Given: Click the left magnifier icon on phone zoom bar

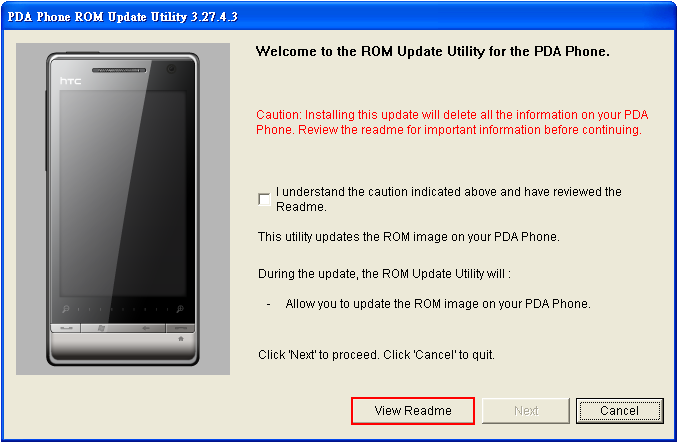Looking at the screenshot, I should [x=66, y=309].
